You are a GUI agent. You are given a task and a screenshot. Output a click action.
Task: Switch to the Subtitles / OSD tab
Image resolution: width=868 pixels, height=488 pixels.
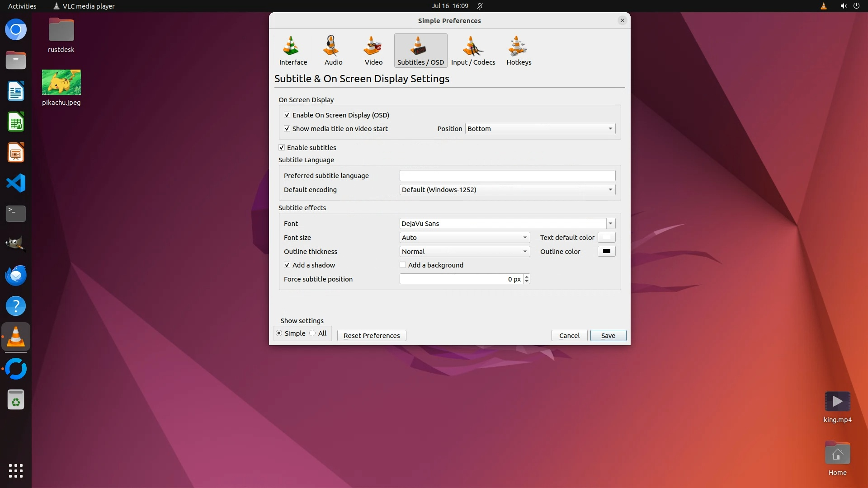pos(420,50)
